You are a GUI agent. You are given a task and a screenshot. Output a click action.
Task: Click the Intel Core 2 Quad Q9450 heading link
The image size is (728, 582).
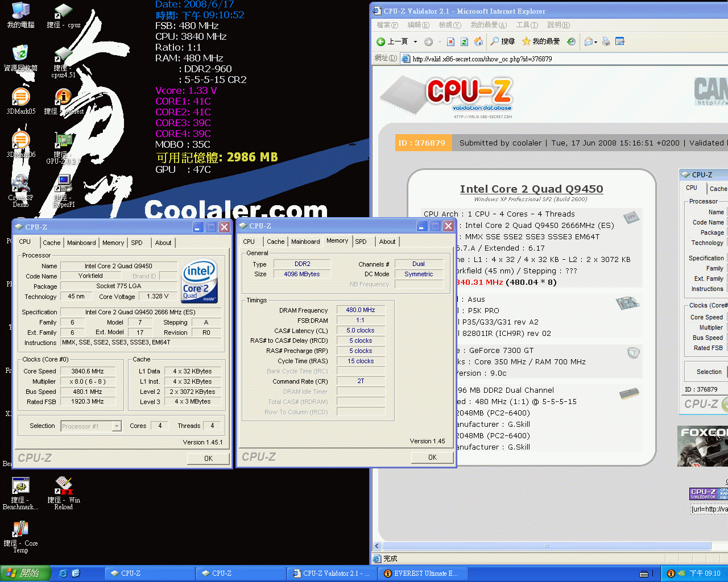(531, 189)
